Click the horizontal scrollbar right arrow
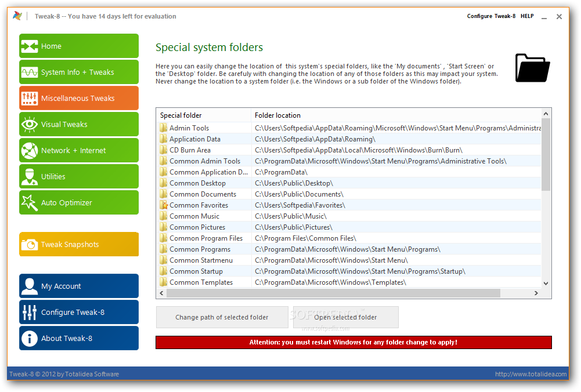 click(536, 293)
